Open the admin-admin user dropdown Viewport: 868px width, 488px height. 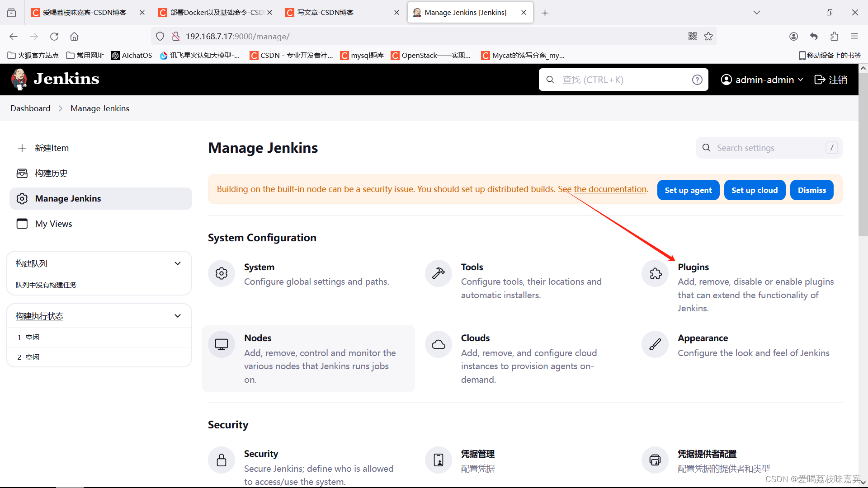tap(762, 80)
